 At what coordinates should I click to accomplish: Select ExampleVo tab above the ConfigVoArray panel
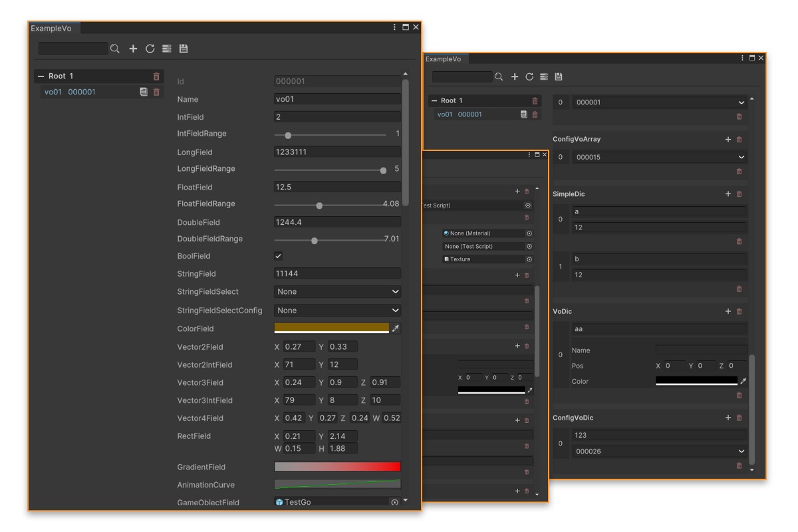pyautogui.click(x=443, y=59)
